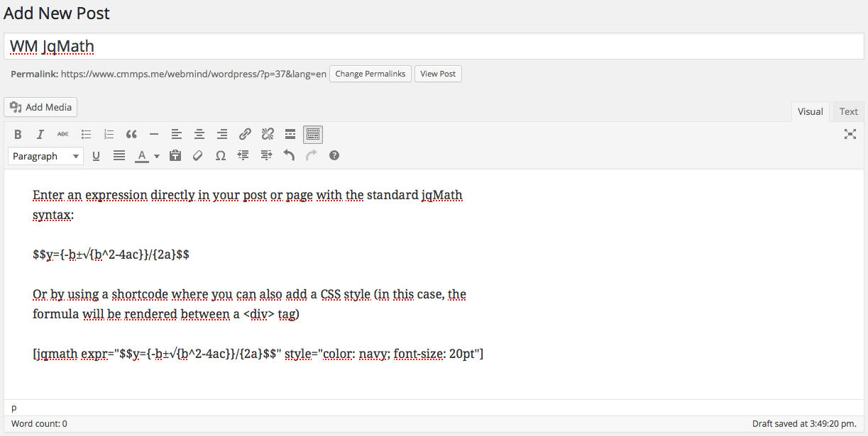Place cursor in the [jqmath expr shortcode line
The height and width of the screenshot is (436, 868).
click(258, 354)
